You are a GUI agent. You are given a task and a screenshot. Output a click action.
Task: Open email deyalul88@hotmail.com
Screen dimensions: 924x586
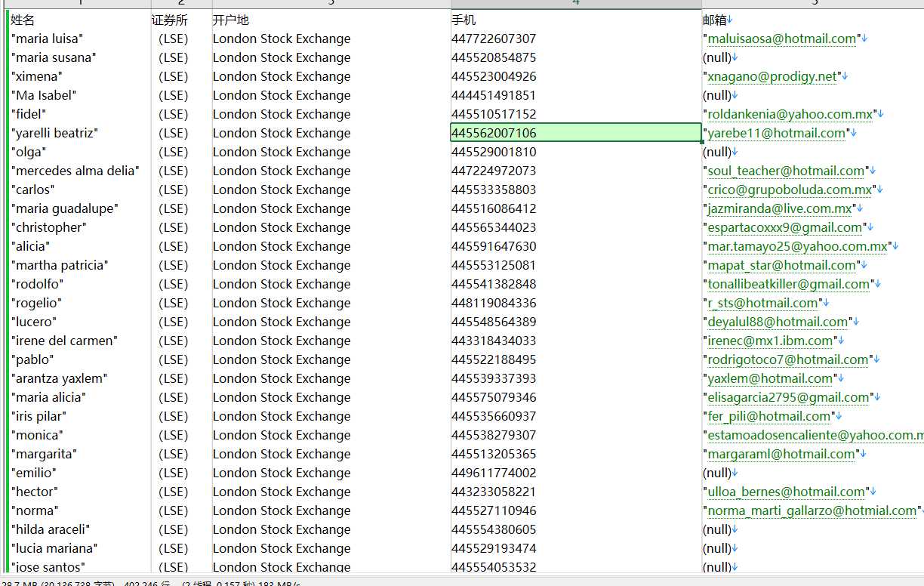coord(778,322)
